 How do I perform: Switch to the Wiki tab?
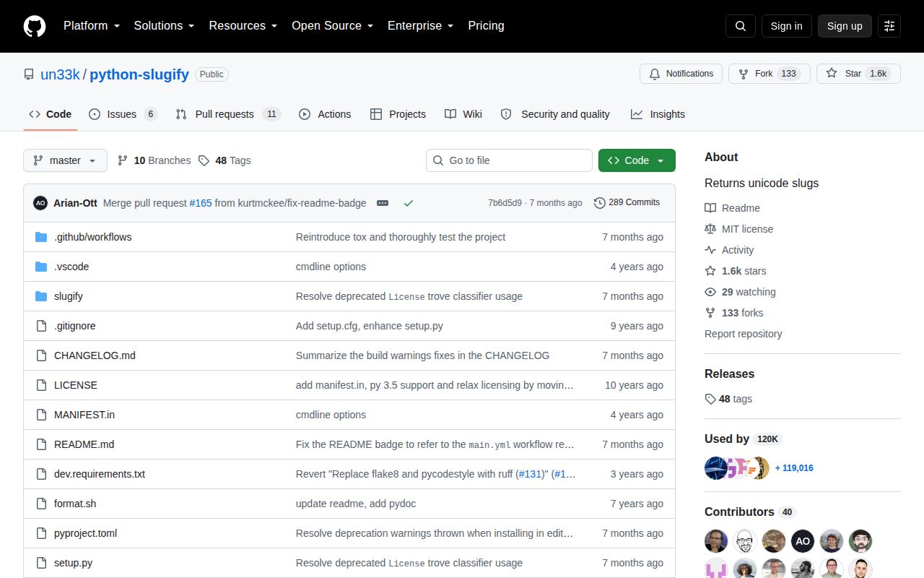tap(463, 114)
